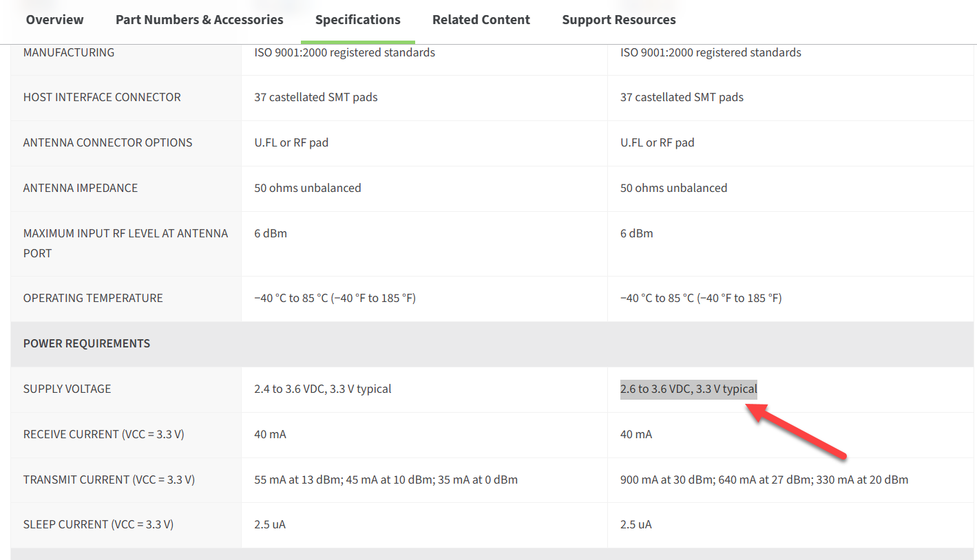Click the ANTENNA CONNECTOR OPTIONS label
Screen dimensions: 977x560
coord(108,142)
